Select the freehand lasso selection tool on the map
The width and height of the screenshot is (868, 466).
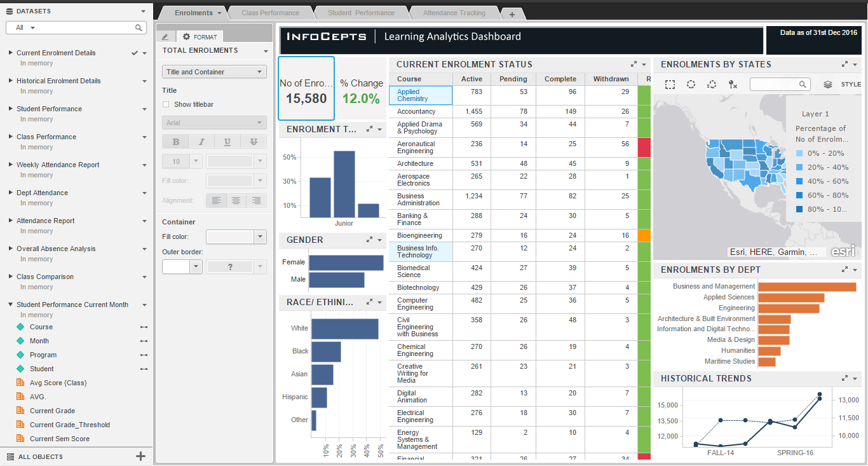coord(712,83)
